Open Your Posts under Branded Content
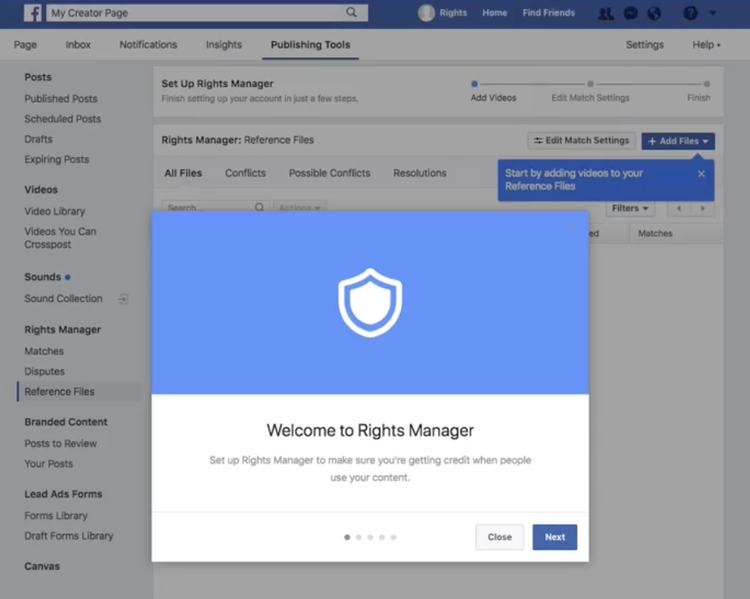 point(49,464)
